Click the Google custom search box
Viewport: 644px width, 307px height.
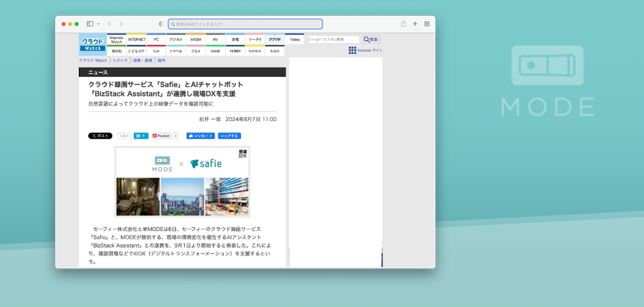click(334, 39)
